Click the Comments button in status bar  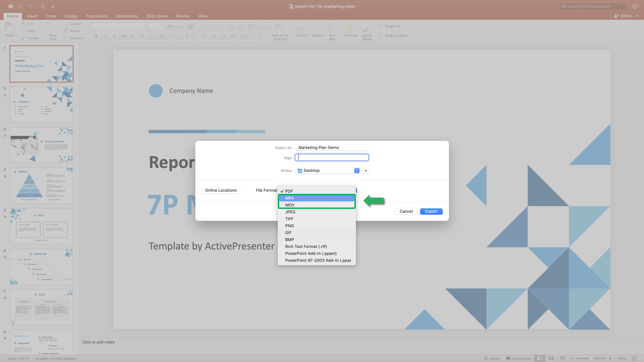point(519,358)
